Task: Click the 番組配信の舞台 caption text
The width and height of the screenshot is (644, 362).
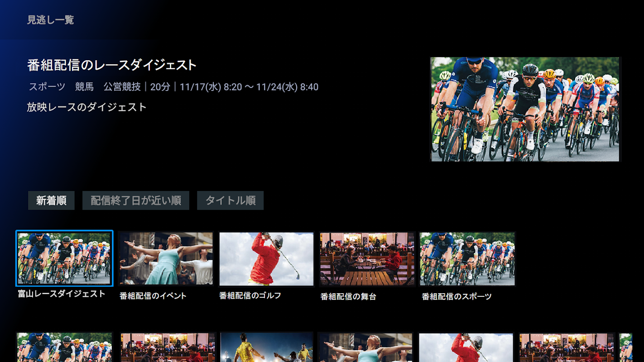Action: (348, 296)
